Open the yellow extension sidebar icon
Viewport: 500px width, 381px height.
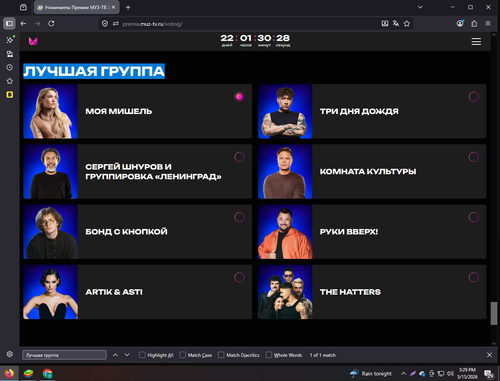tap(10, 95)
